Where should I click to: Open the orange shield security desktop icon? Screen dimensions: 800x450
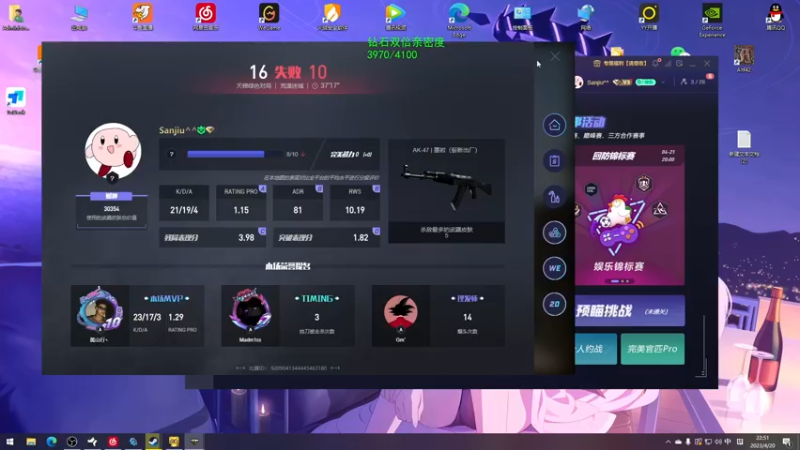332,17
